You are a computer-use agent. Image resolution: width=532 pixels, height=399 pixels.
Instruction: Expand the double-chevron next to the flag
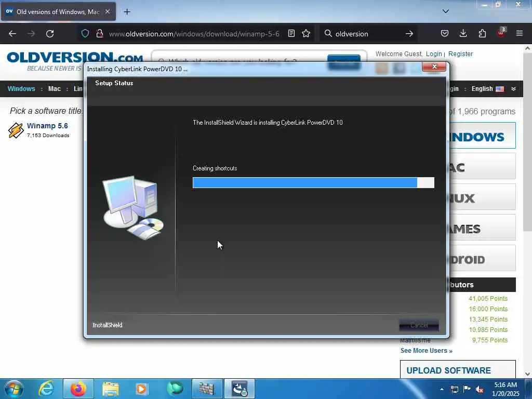pos(513,89)
